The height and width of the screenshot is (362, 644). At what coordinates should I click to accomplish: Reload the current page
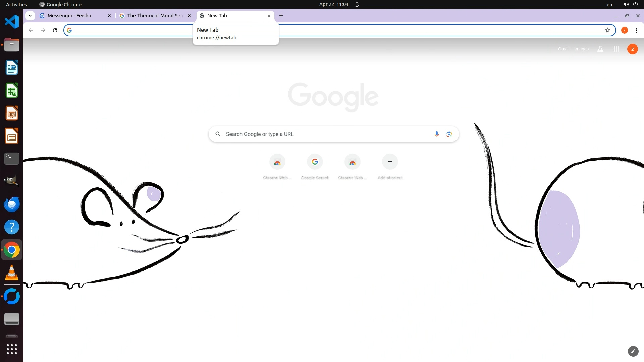(x=55, y=30)
